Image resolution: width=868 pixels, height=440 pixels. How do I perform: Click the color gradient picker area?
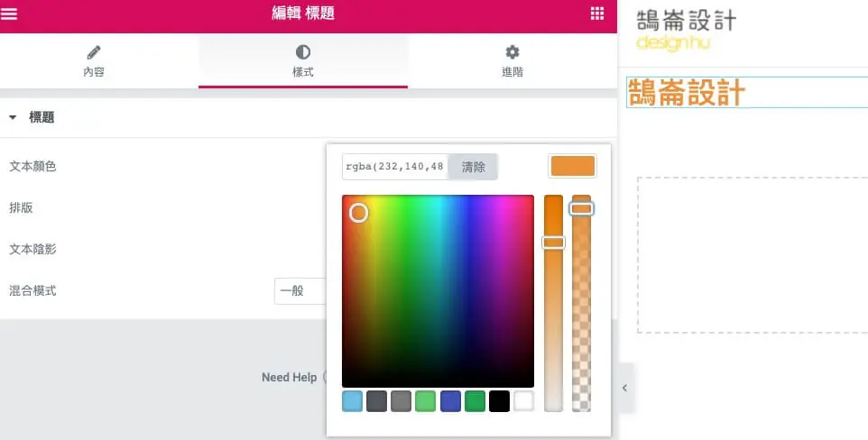coord(438,291)
